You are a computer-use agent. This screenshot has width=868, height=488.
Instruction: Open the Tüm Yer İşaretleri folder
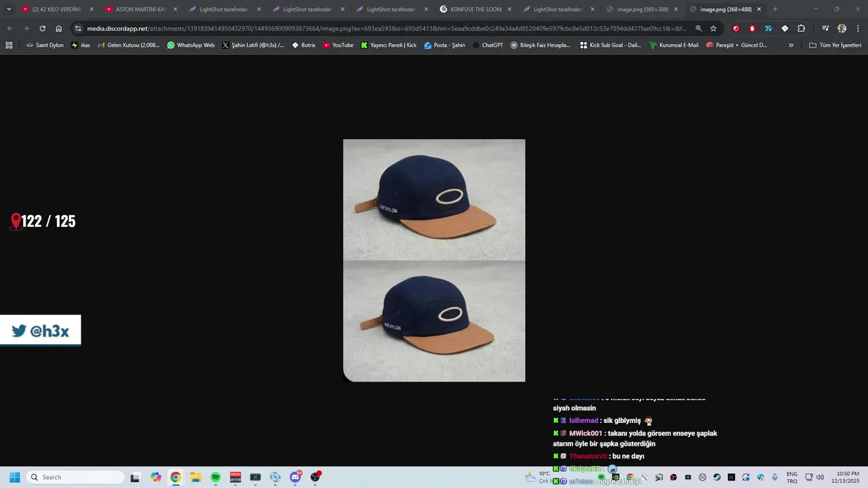click(835, 45)
